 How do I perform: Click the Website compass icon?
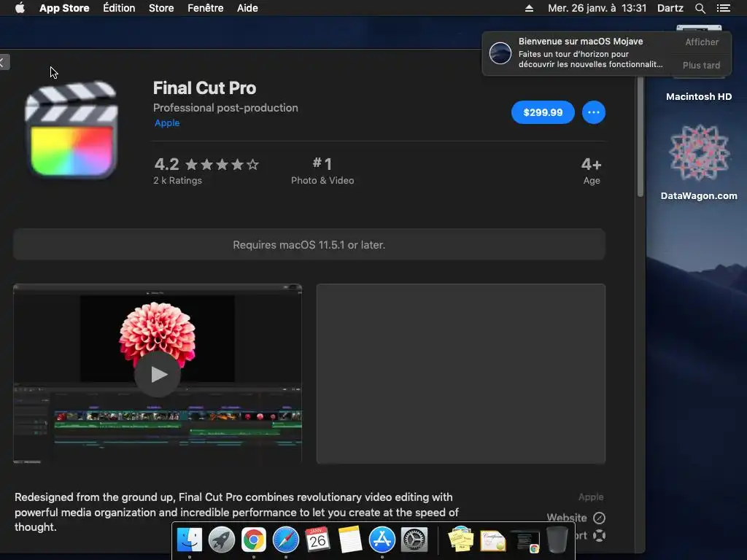(600, 518)
